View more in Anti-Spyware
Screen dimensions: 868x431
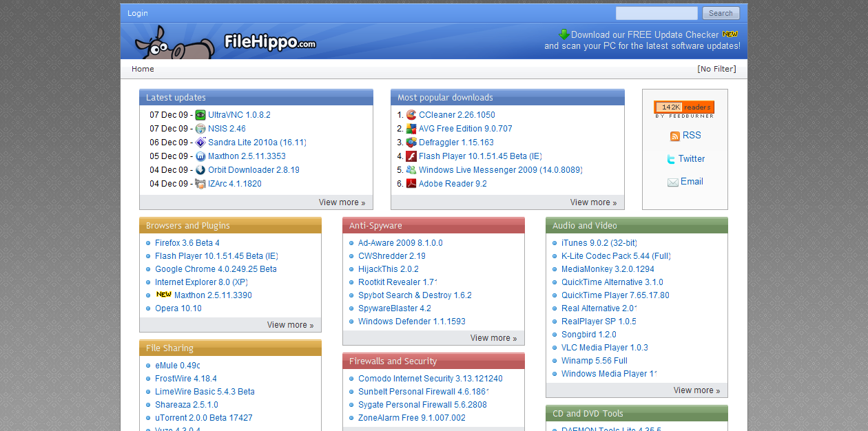493,338
